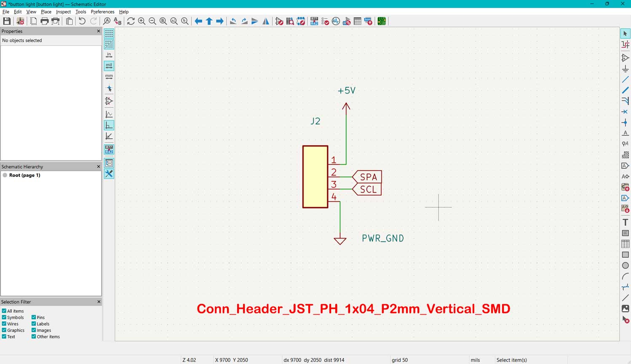
Task: Select the Place Symbol tool
Action: (626, 57)
